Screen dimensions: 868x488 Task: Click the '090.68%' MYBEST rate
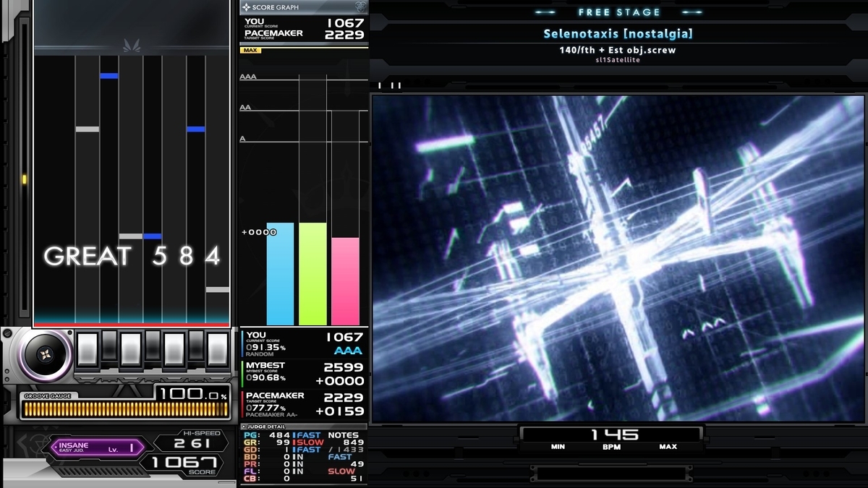pyautogui.click(x=265, y=377)
